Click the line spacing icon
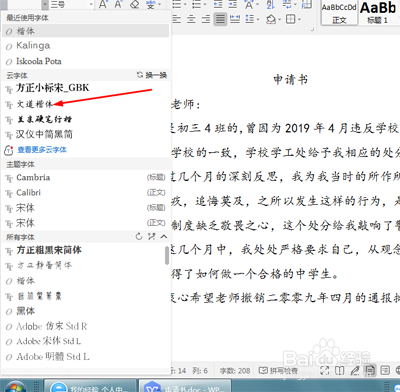The height and width of the screenshot is (392, 400). [249, 19]
